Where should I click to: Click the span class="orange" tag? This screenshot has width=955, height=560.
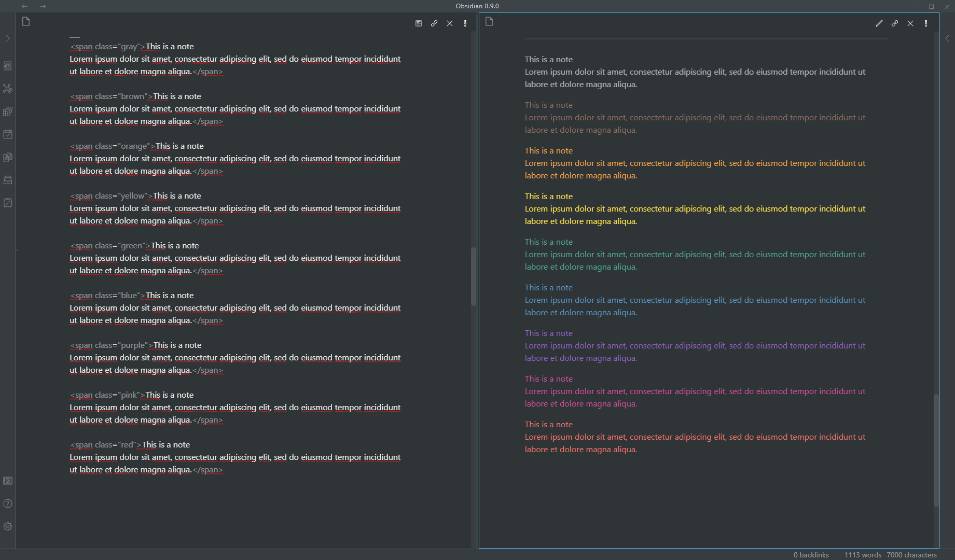pos(113,146)
